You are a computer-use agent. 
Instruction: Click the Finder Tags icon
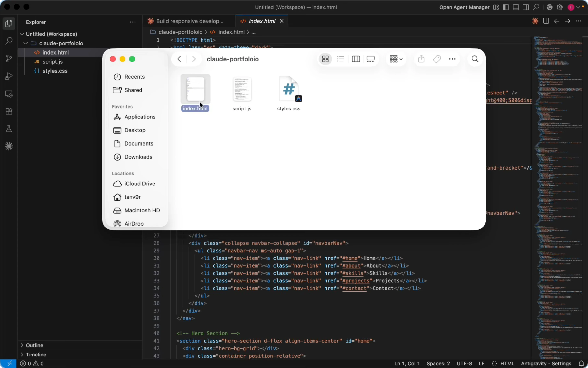[437, 59]
